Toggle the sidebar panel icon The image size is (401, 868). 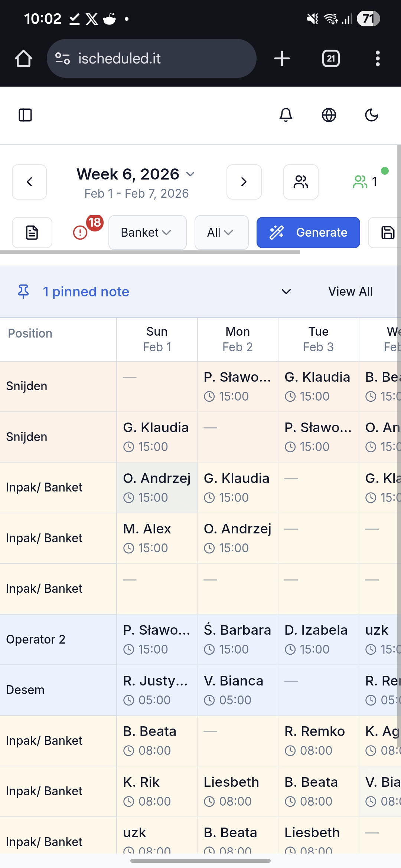(x=25, y=115)
